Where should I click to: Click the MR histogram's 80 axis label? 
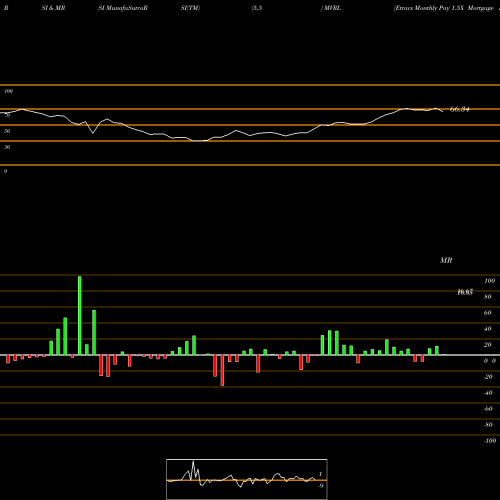pyautogui.click(x=488, y=297)
